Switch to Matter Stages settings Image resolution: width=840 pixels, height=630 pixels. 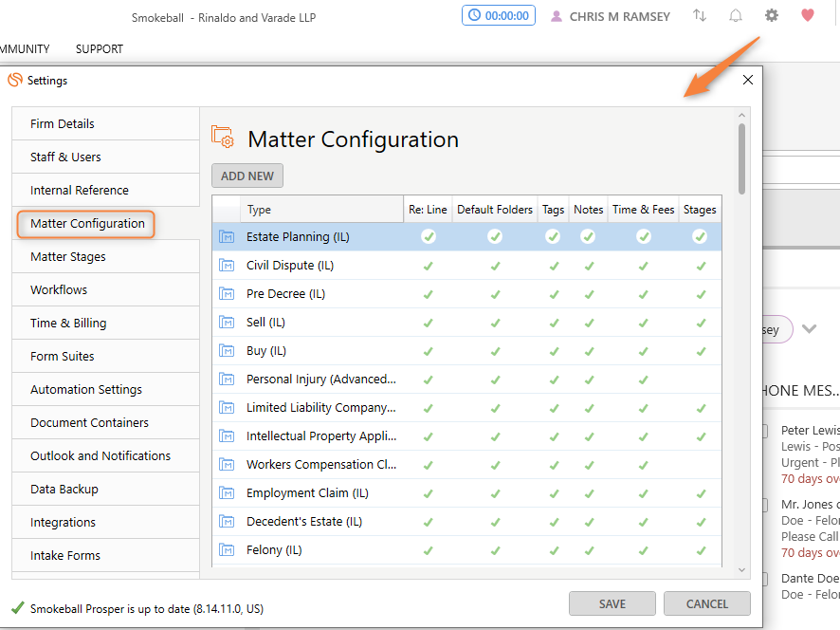106,257
